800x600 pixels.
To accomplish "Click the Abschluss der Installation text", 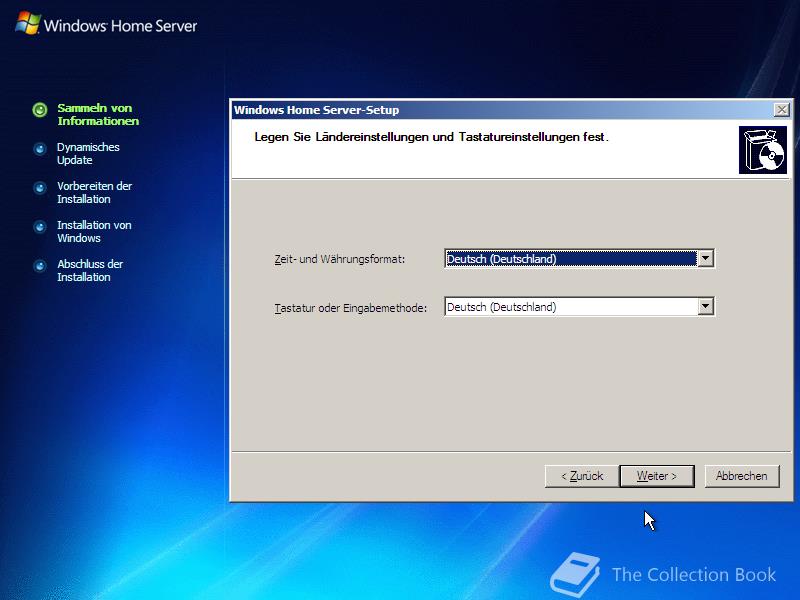I will coord(90,270).
